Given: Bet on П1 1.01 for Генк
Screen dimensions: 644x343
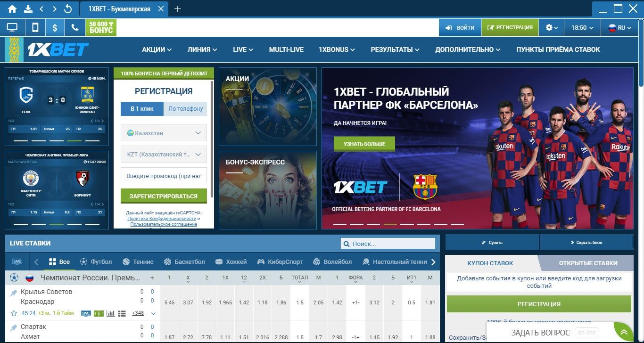Looking at the screenshot, I should click(x=24, y=129).
